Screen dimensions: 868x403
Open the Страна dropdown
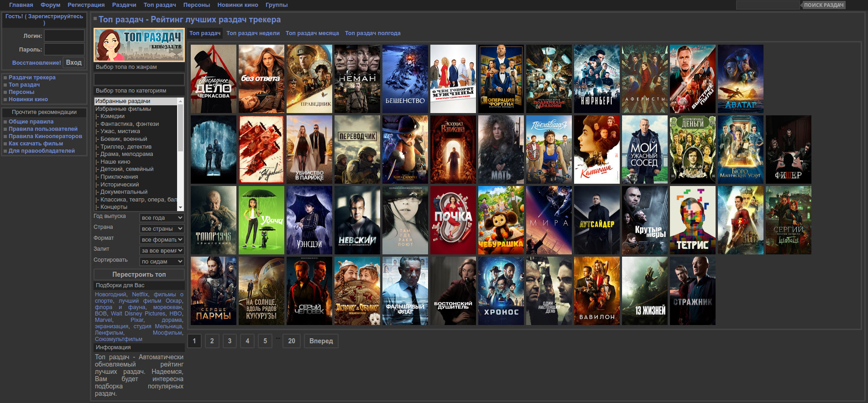pyautogui.click(x=162, y=229)
